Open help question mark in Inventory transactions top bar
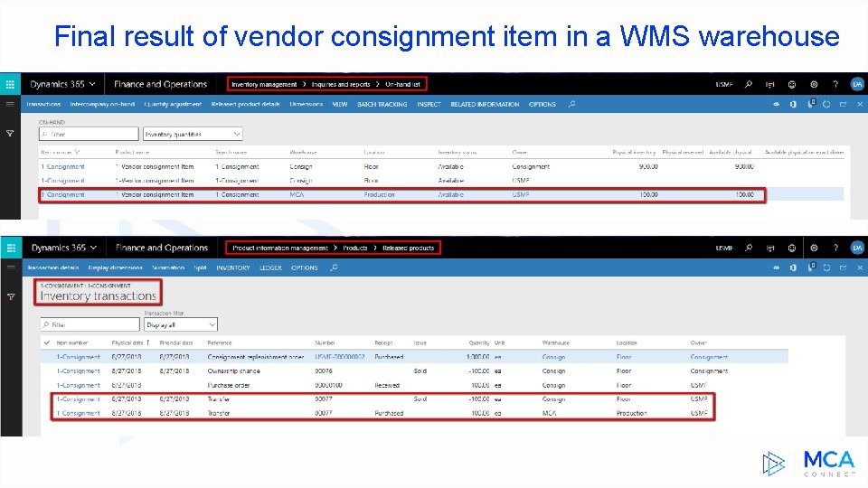Screen dimensions: 868x488 [x=835, y=248]
